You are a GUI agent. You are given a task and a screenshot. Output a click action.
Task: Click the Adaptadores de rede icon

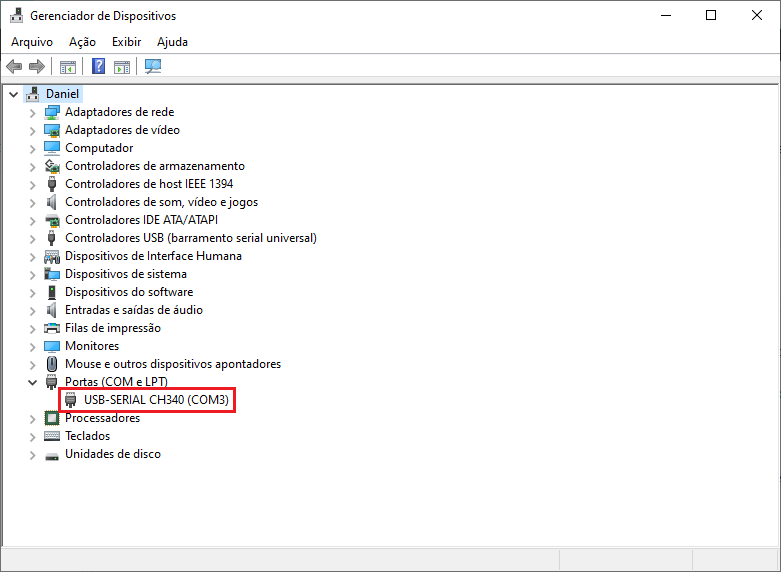[52, 112]
